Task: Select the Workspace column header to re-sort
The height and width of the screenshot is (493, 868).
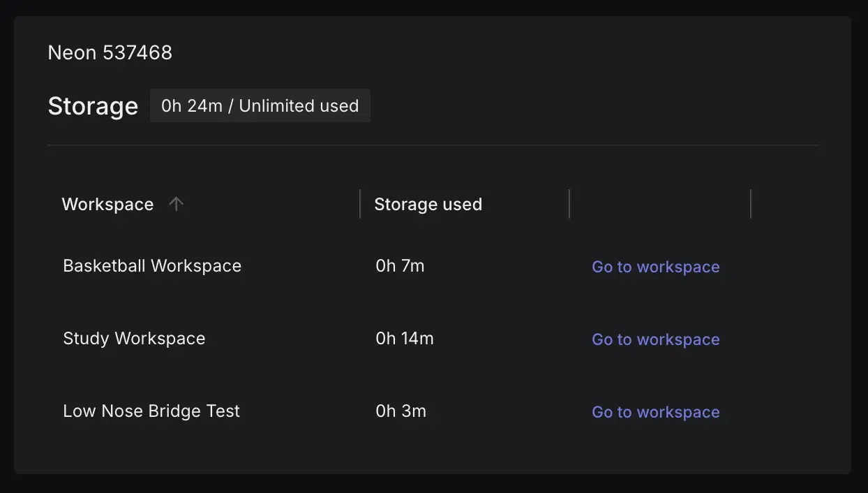Action: click(x=108, y=204)
